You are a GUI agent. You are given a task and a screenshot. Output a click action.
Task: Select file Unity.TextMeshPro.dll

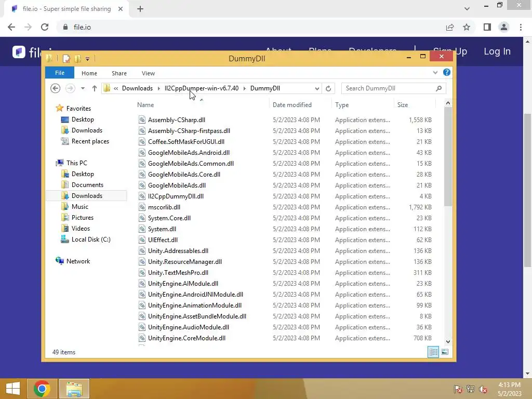[x=178, y=273]
